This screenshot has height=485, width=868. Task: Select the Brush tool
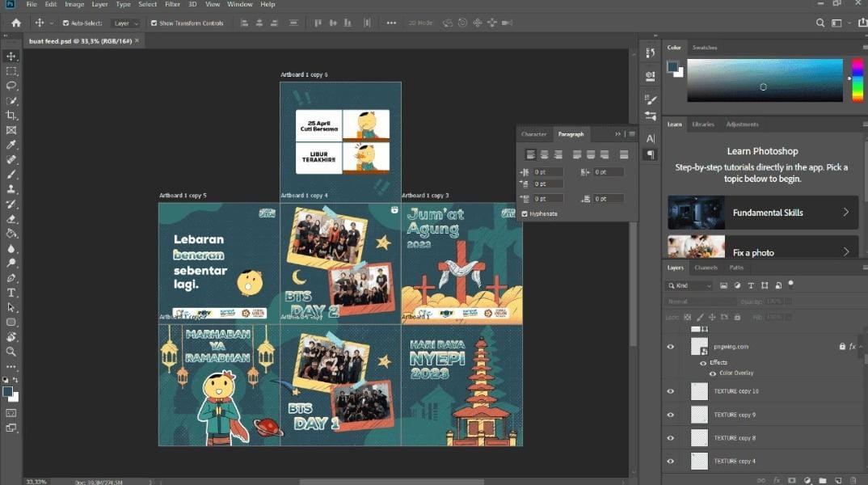point(11,175)
